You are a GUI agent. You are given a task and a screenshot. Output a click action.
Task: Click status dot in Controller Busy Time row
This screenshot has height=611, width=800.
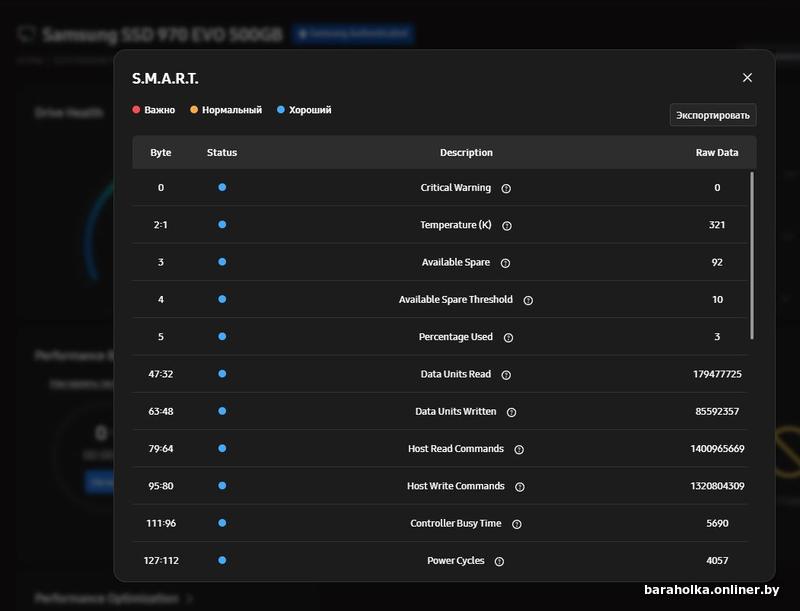click(x=222, y=523)
